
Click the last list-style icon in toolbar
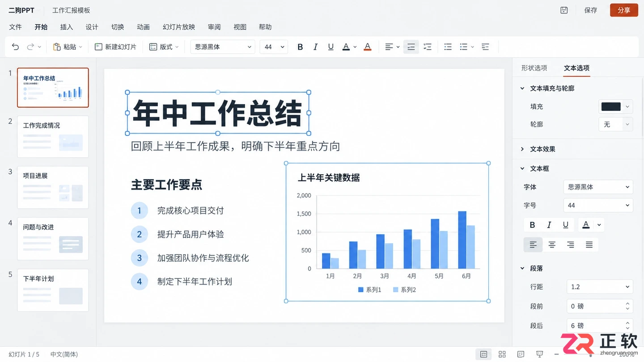click(485, 46)
